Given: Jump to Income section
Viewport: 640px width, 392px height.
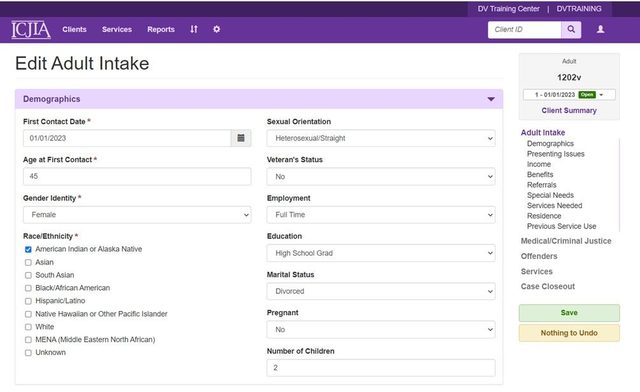Looking at the screenshot, I should coord(539,164).
